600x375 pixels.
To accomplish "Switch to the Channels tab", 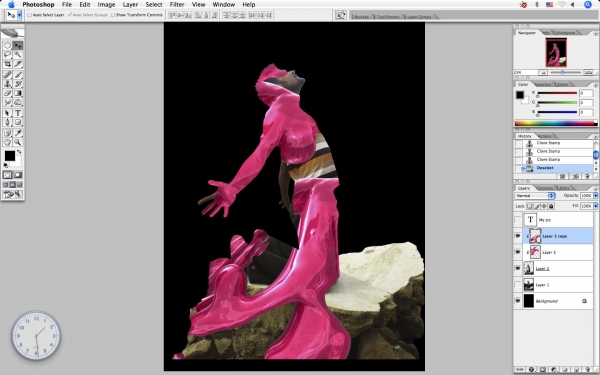I will point(545,188).
